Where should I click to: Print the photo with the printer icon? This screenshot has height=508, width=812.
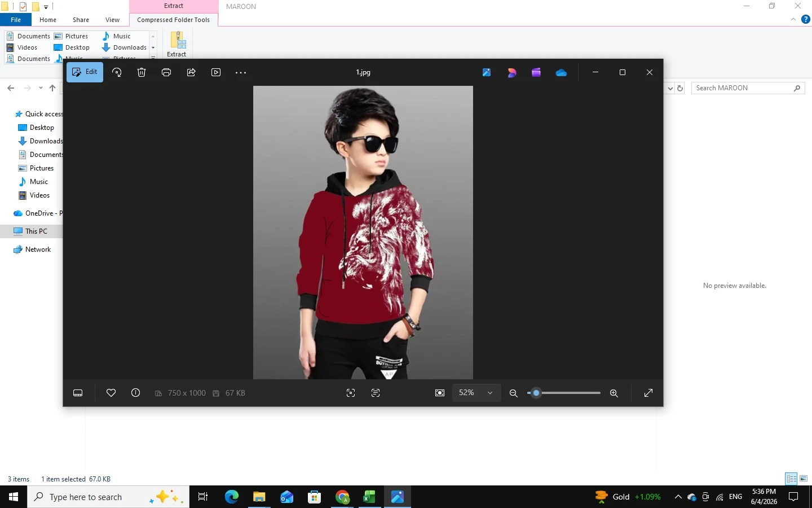[x=166, y=72]
